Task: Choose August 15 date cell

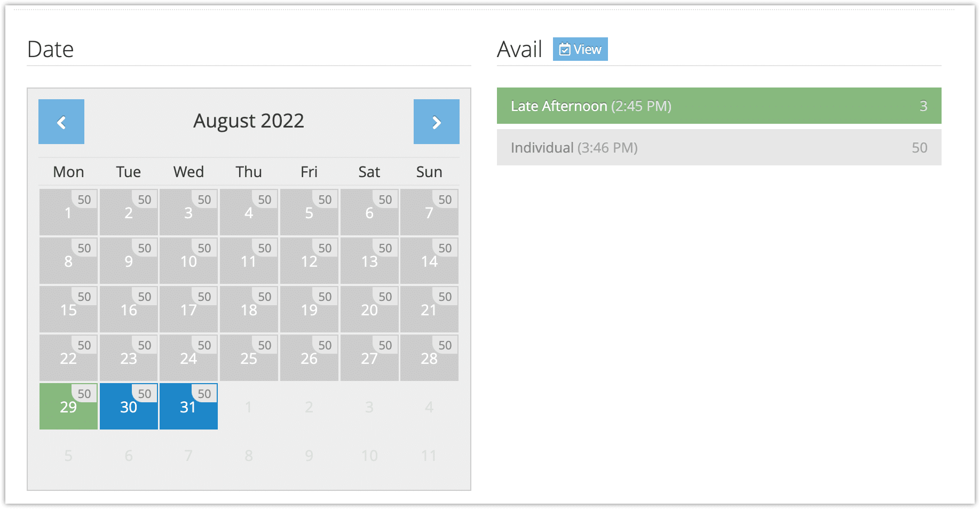Action: tap(68, 309)
